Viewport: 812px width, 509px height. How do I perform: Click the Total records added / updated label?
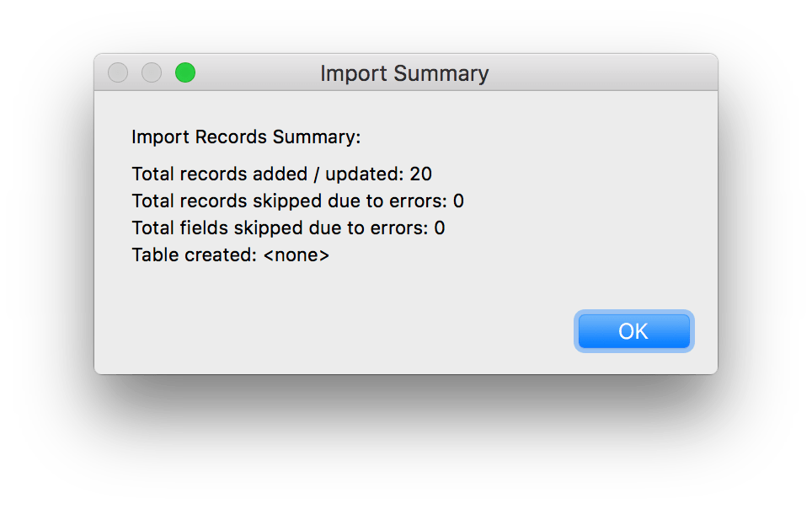pos(269,174)
